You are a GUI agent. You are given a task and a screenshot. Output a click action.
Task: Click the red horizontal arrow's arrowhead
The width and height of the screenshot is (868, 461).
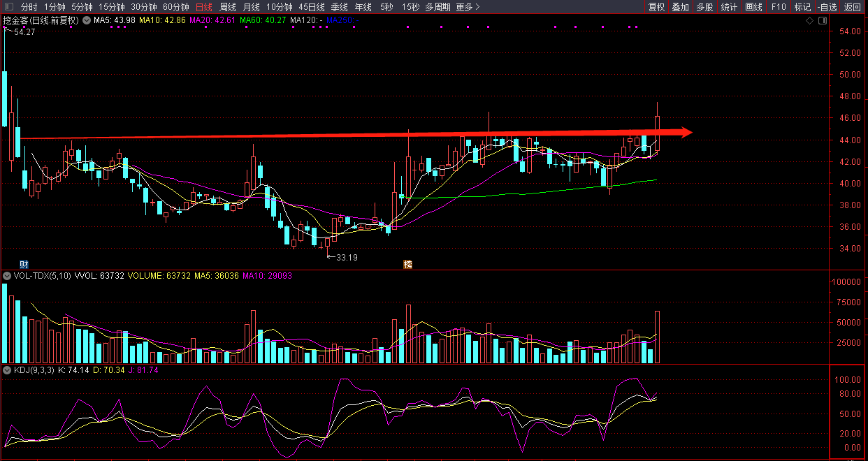[x=686, y=132]
